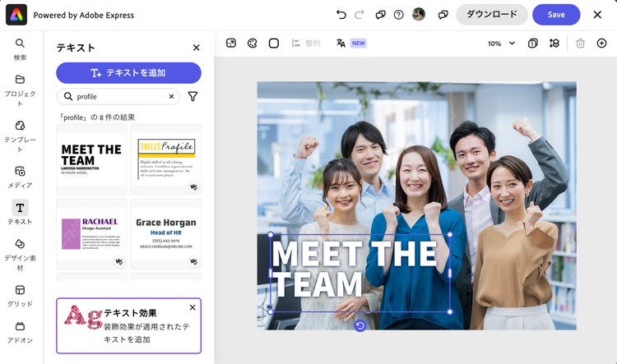This screenshot has height=364, width=617.
Task: Click premium crown on SKILLS Profile template
Action: click(x=193, y=187)
